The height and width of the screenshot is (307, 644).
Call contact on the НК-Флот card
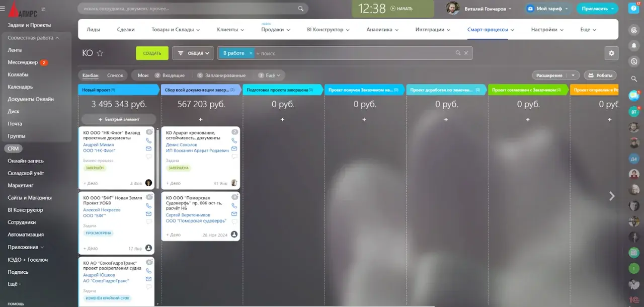pos(148,140)
